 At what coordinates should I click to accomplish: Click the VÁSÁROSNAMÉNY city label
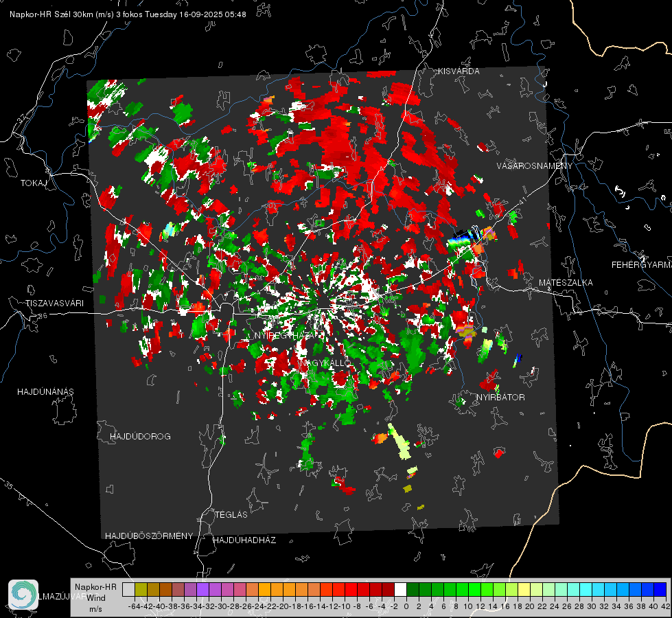(x=535, y=165)
